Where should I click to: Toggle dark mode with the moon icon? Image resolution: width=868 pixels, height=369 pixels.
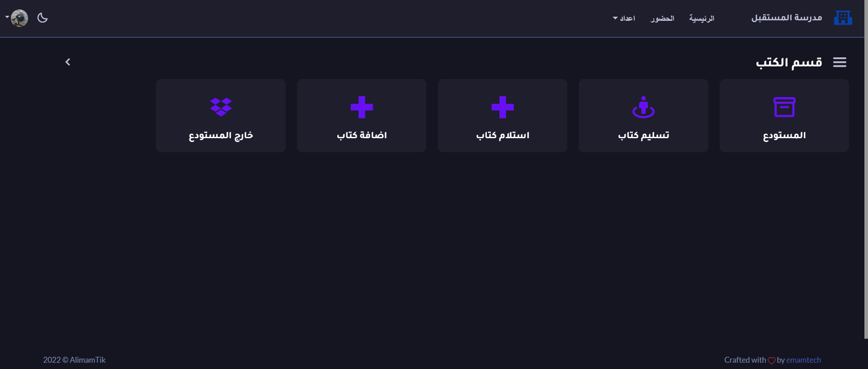42,18
